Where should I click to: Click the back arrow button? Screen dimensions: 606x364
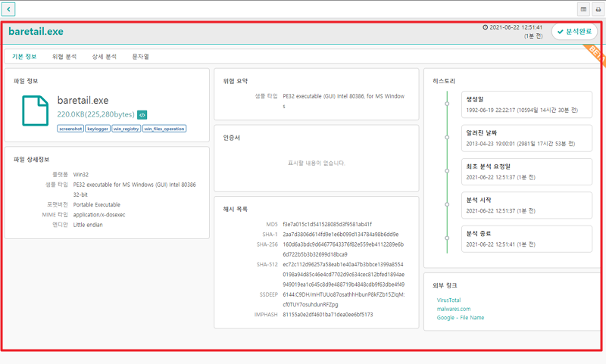click(9, 9)
